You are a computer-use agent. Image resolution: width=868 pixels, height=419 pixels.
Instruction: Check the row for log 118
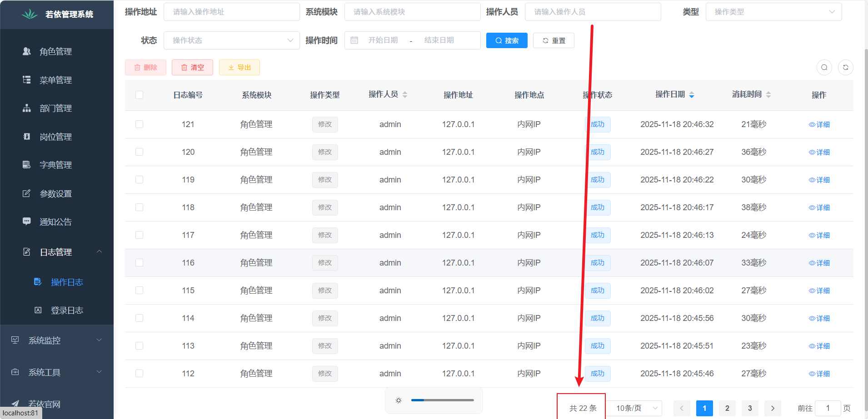(140, 207)
